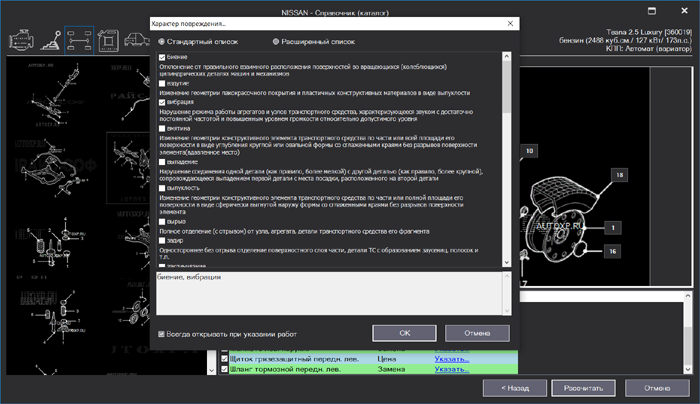The height and width of the screenshot is (404, 700).
Task: Open the highlighted knuckle diagram thumbnail
Action: (x=129, y=167)
